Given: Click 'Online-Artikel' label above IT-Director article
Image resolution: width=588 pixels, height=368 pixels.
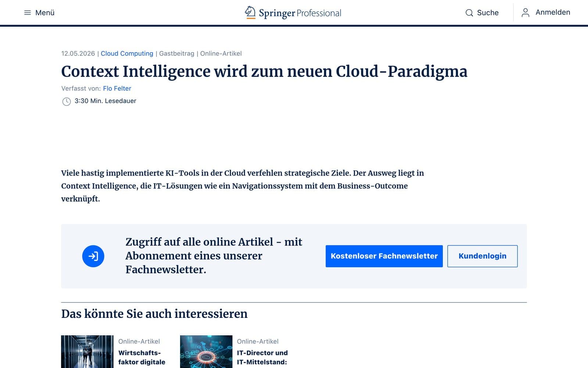Looking at the screenshot, I should click(x=258, y=342).
